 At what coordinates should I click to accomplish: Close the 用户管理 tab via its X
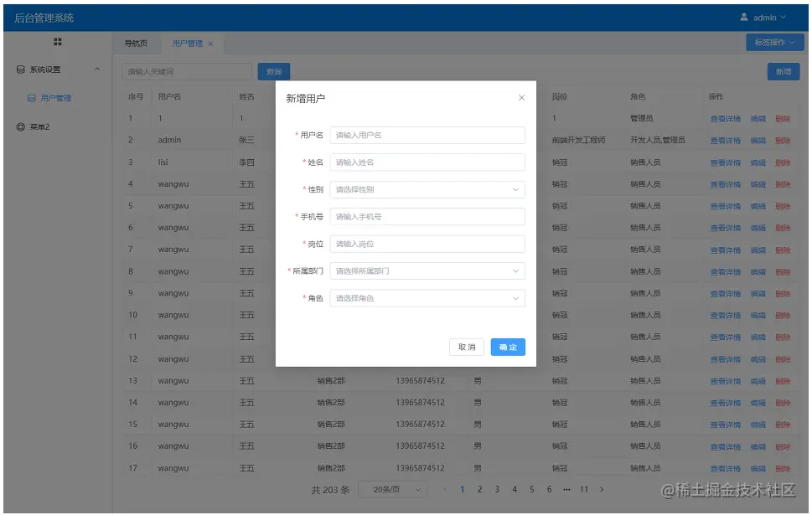click(x=210, y=44)
